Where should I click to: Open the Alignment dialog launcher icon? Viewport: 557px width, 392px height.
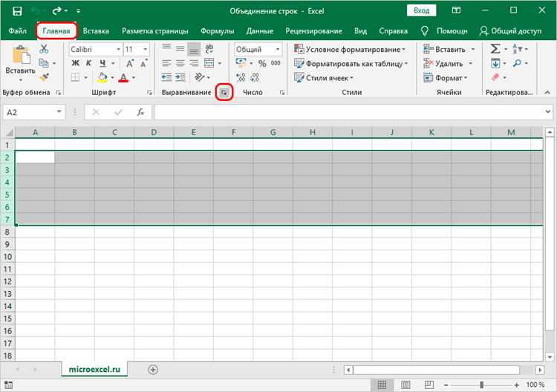pyautogui.click(x=224, y=92)
